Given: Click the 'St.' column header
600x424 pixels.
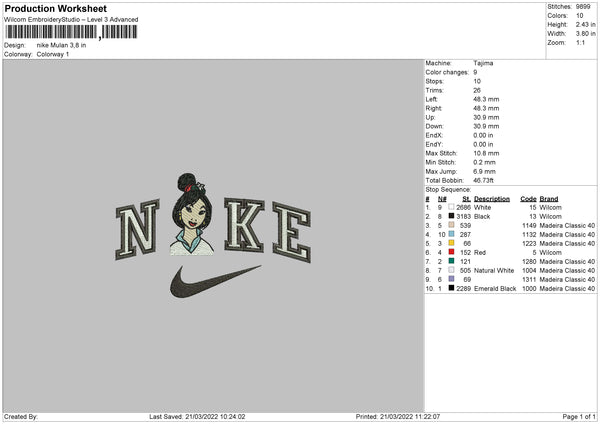Looking at the screenshot, I should [466, 199].
